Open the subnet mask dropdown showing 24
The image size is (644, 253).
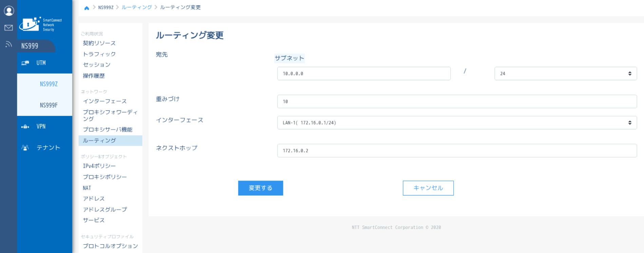pos(566,73)
